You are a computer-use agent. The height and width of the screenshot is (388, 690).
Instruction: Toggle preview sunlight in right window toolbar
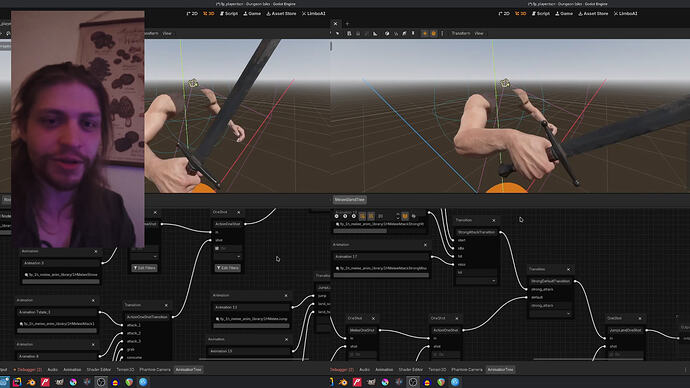click(x=425, y=33)
